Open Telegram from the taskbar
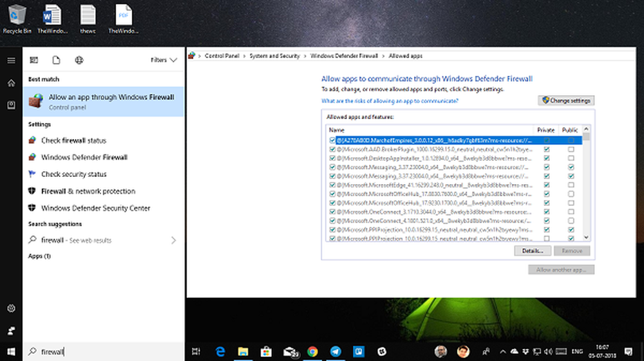This screenshot has width=644, height=361. click(x=336, y=351)
